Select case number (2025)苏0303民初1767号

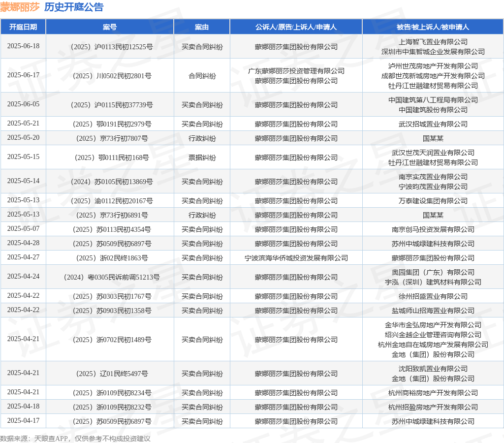pyautogui.click(x=112, y=296)
